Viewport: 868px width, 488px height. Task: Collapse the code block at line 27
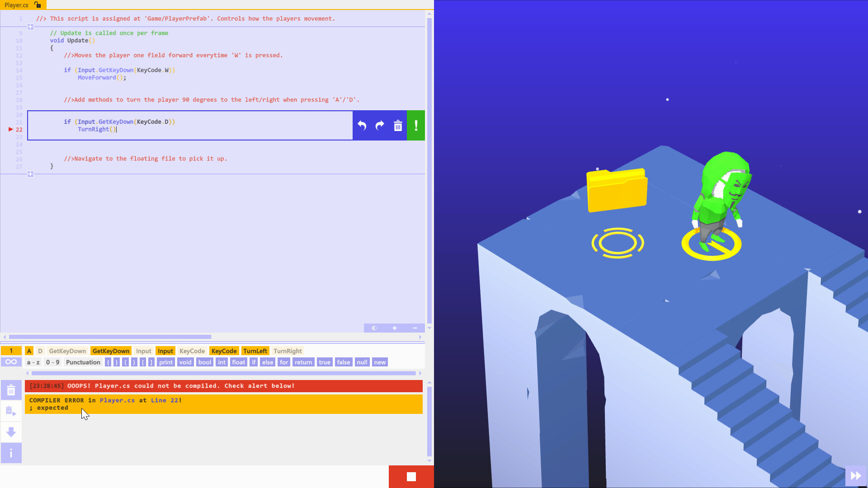[30, 174]
